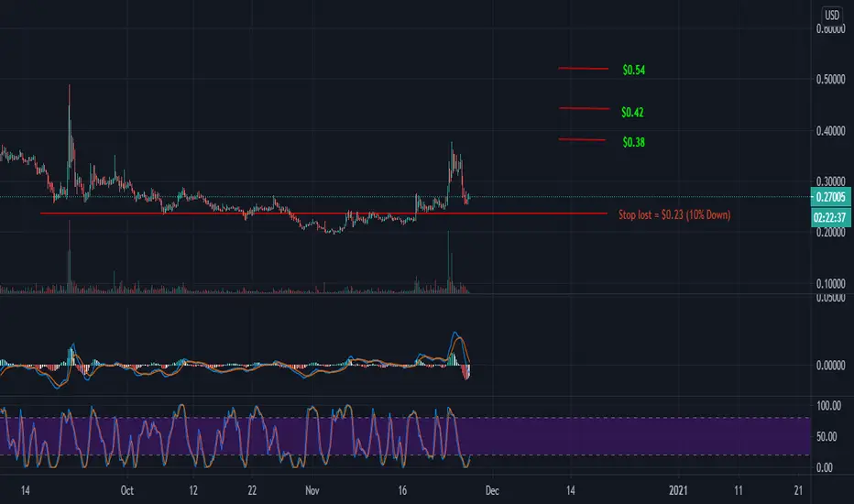This screenshot has width=854, height=504.
Task: Click the Dec label on the time axis
Action: tap(492, 490)
